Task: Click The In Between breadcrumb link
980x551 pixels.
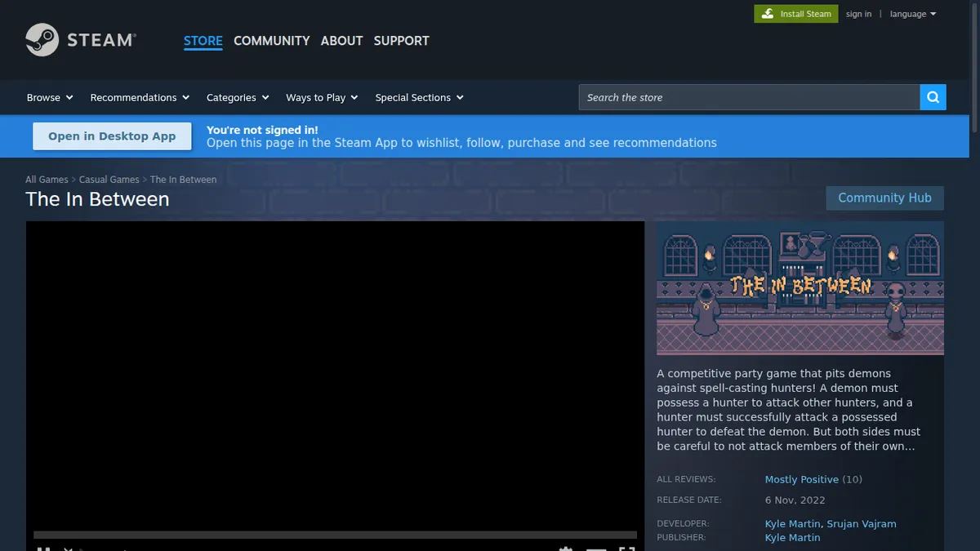Action: (x=184, y=180)
